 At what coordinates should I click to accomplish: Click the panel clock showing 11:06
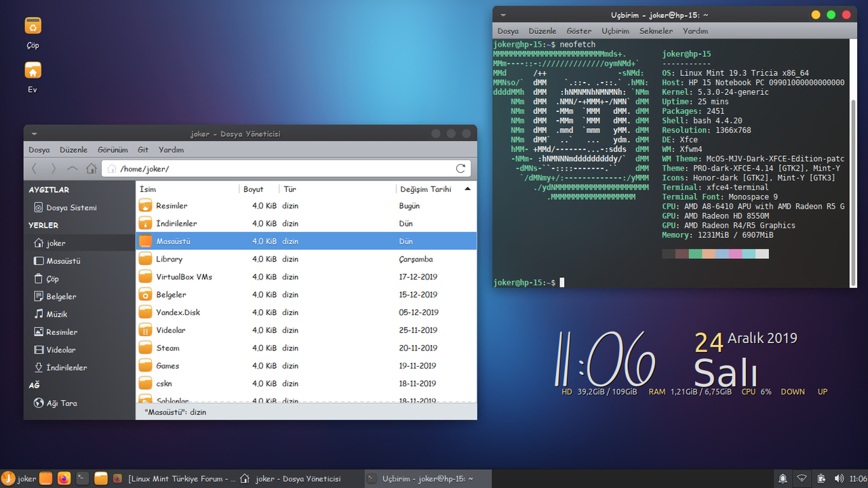click(x=858, y=479)
